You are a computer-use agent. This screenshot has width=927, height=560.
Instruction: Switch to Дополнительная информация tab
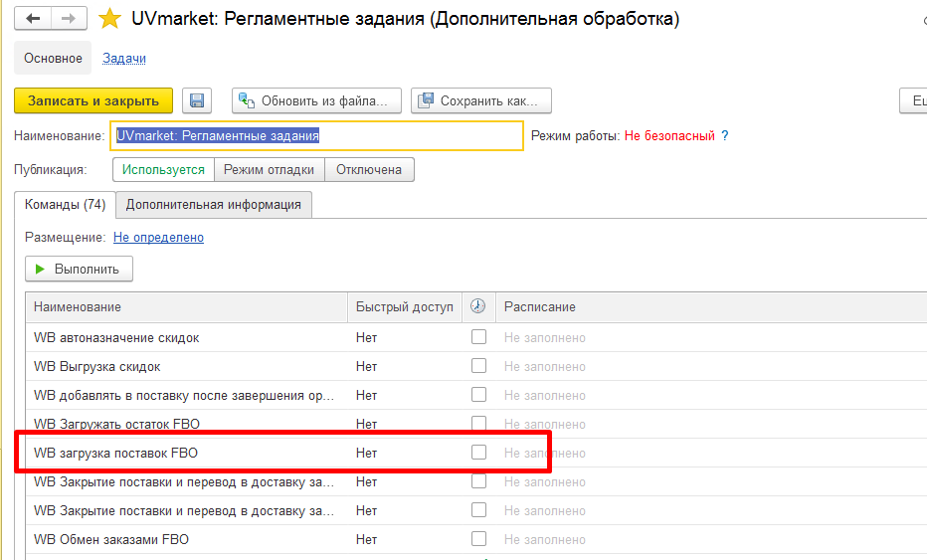click(214, 205)
